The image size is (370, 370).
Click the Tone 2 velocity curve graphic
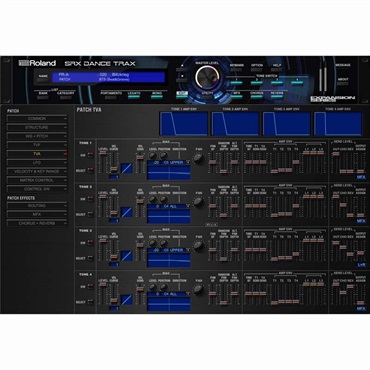[126, 212]
